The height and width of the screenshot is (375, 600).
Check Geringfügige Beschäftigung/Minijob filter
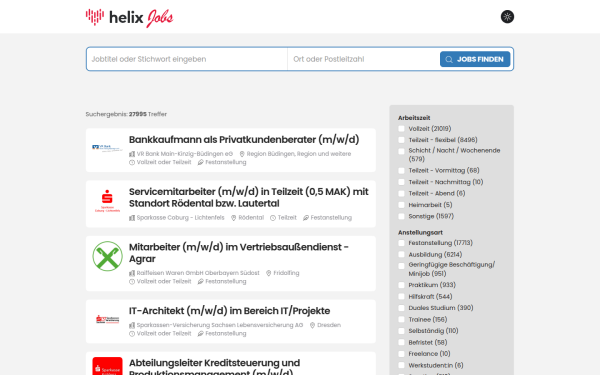point(401,266)
